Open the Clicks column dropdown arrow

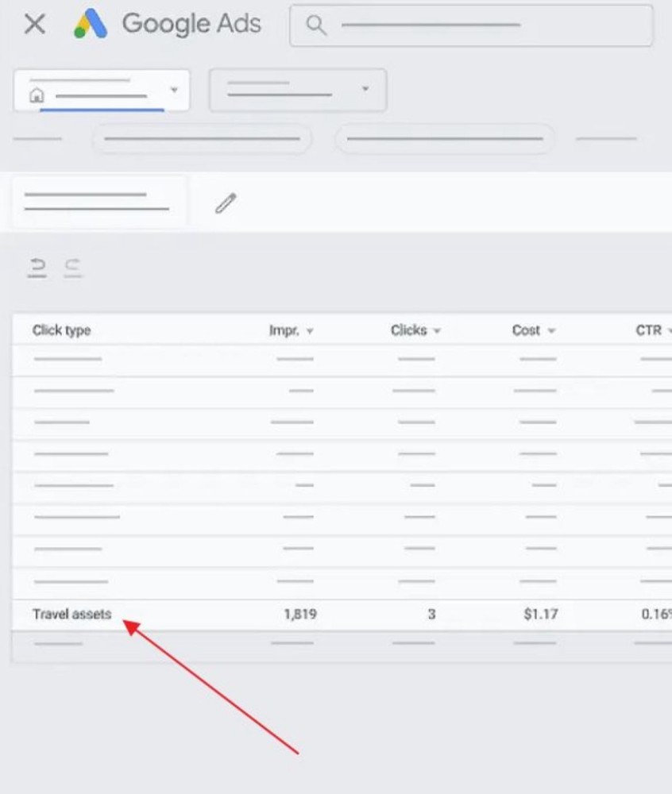(x=437, y=331)
